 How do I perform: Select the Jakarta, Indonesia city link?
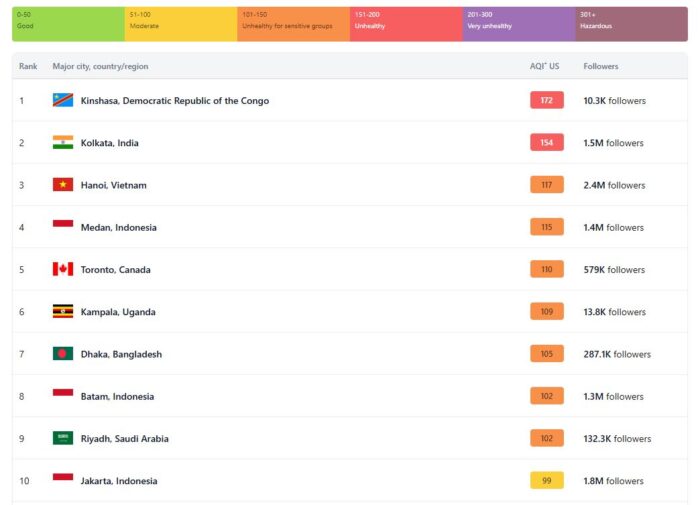click(118, 481)
